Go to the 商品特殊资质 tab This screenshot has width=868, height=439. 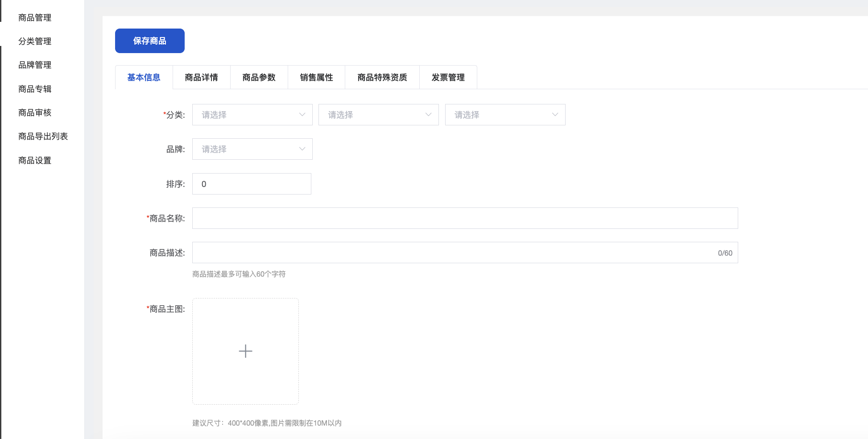coord(382,78)
